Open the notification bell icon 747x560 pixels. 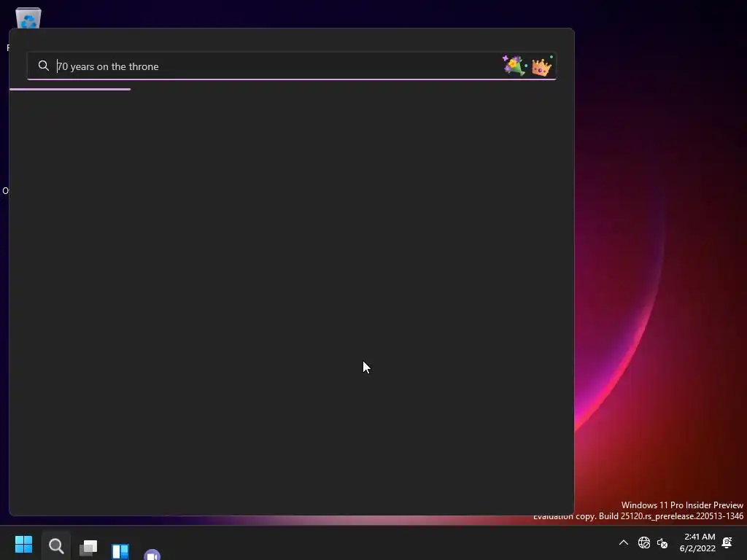click(x=727, y=542)
